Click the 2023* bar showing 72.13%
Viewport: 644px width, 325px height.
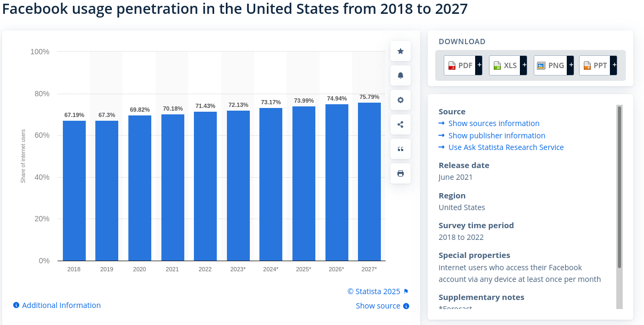[238, 186]
